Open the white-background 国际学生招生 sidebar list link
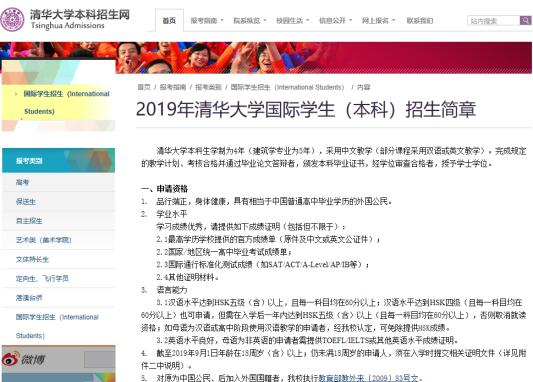533x382 pixels. coord(57,326)
